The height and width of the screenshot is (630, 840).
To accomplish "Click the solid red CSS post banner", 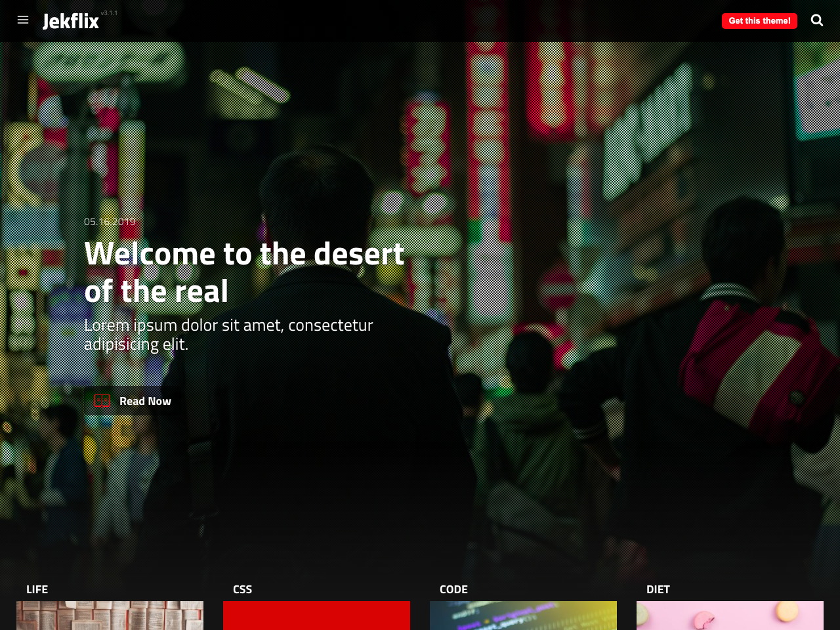I will click(x=316, y=616).
